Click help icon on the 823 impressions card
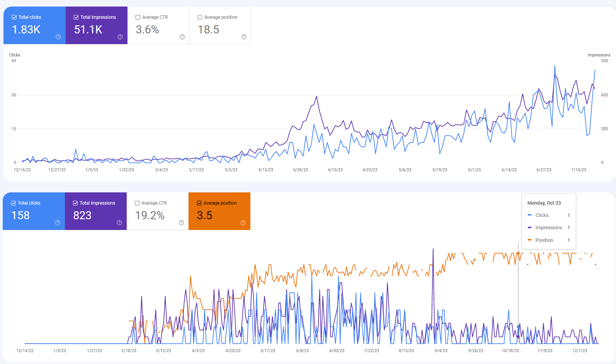 (x=119, y=223)
